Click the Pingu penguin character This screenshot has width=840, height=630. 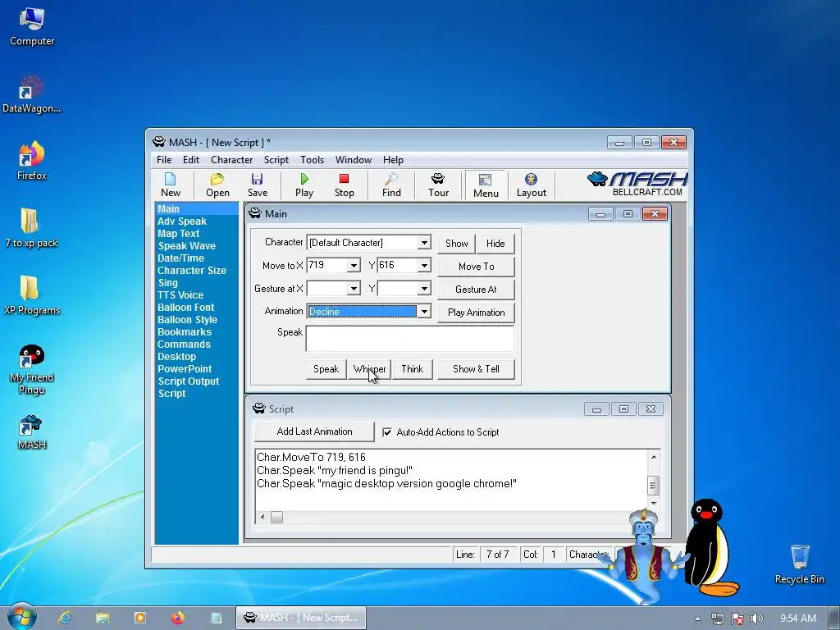click(710, 548)
